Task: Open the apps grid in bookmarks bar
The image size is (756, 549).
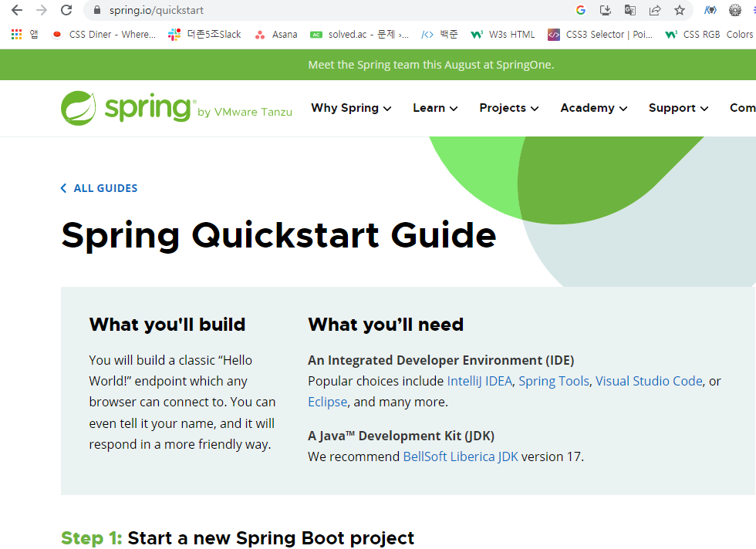Action: pyautogui.click(x=16, y=34)
